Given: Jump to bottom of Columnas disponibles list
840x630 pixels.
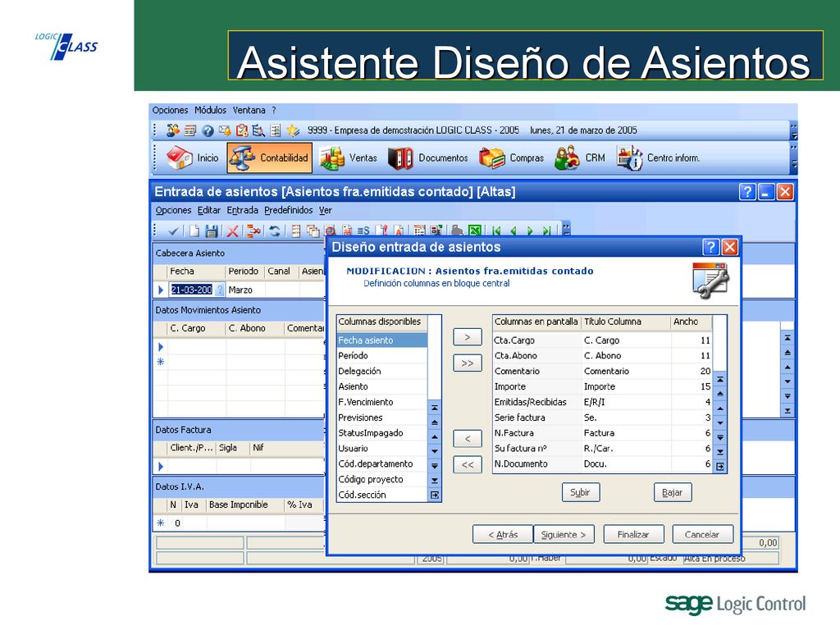Looking at the screenshot, I should pyautogui.click(x=435, y=481).
